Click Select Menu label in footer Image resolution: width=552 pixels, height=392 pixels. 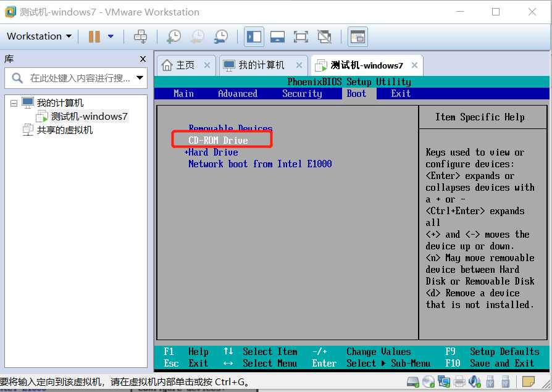(x=270, y=363)
